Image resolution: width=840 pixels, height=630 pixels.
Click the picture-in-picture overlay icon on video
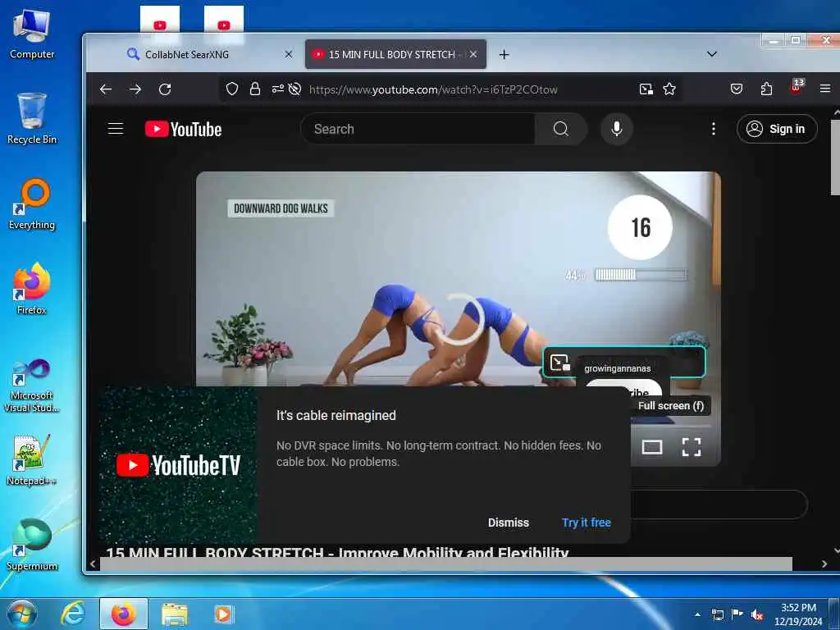559,363
